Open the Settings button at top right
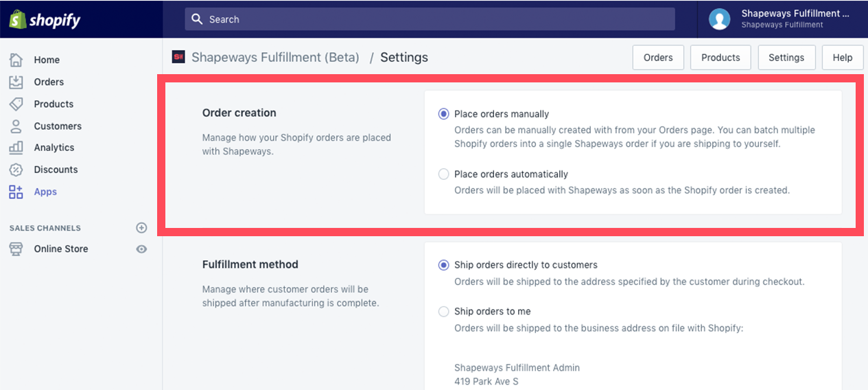868x390 pixels. 786,58
